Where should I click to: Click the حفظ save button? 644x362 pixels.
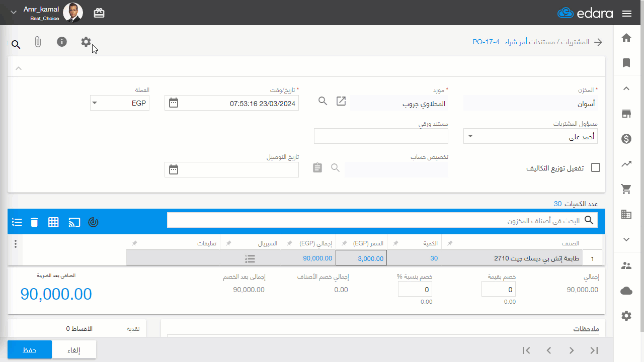30,349
